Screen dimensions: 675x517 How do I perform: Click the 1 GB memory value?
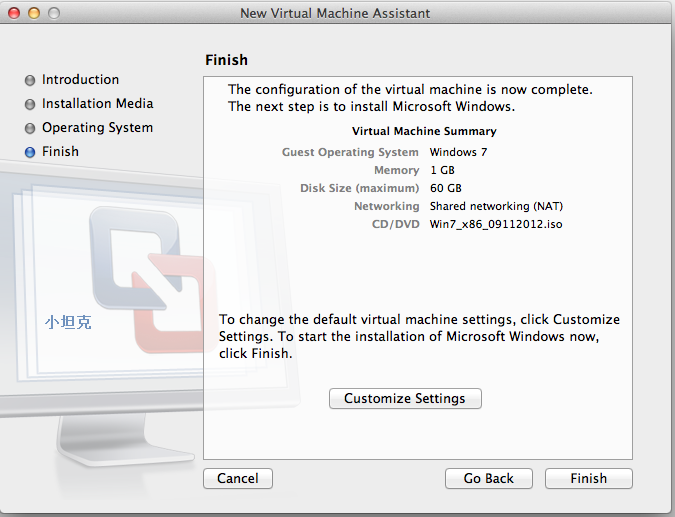pos(442,170)
